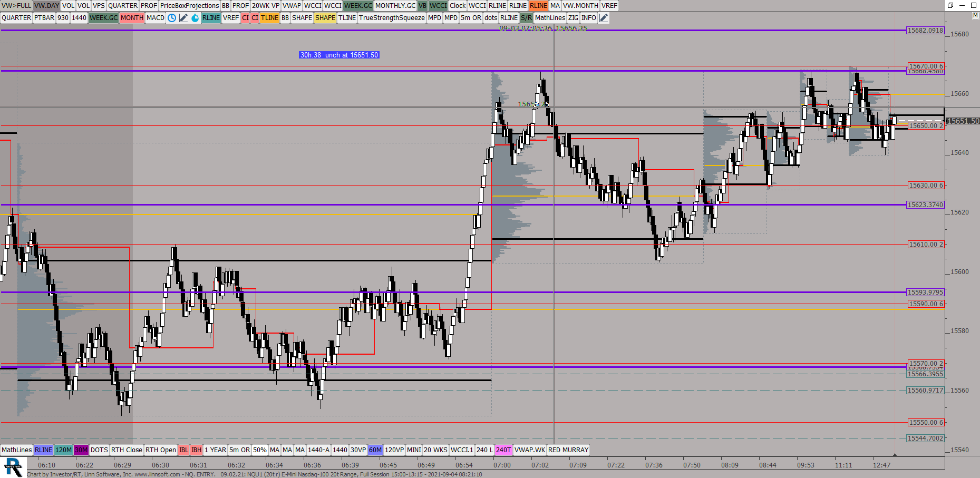
Task: Toggle the green VB button
Action: coord(422,6)
